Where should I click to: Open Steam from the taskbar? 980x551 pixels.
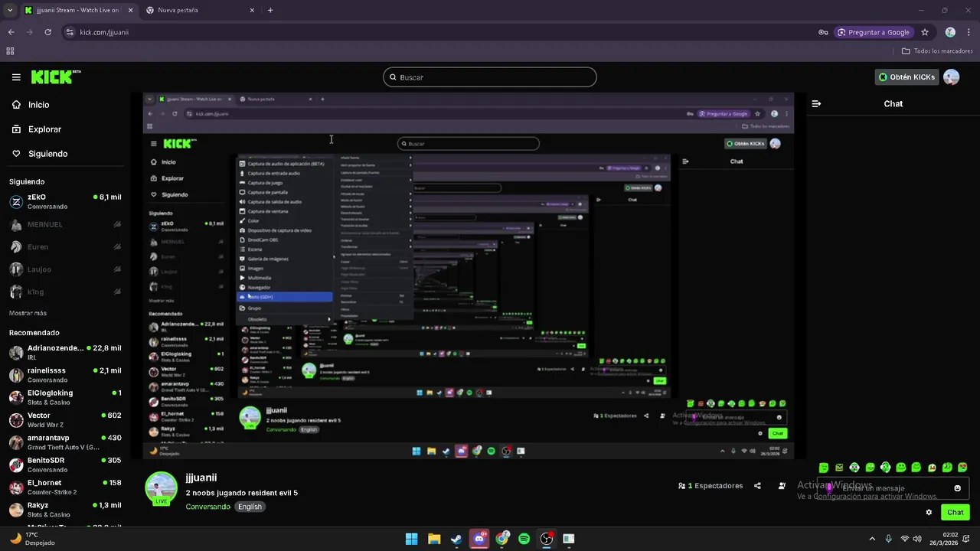coord(456,539)
